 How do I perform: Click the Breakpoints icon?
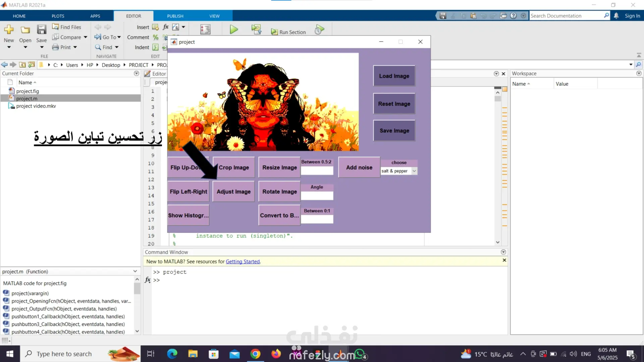tap(205, 29)
